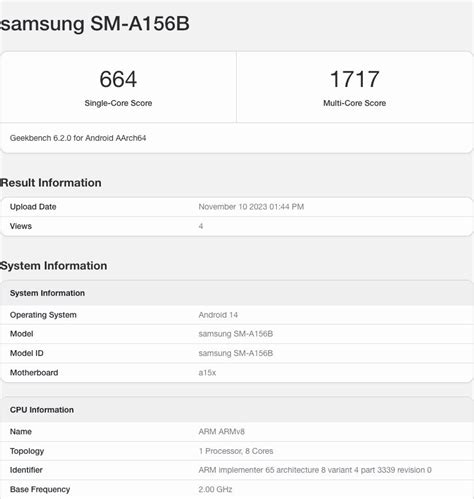Click the System Information table header row
The image size is (474, 499).
[237, 293]
